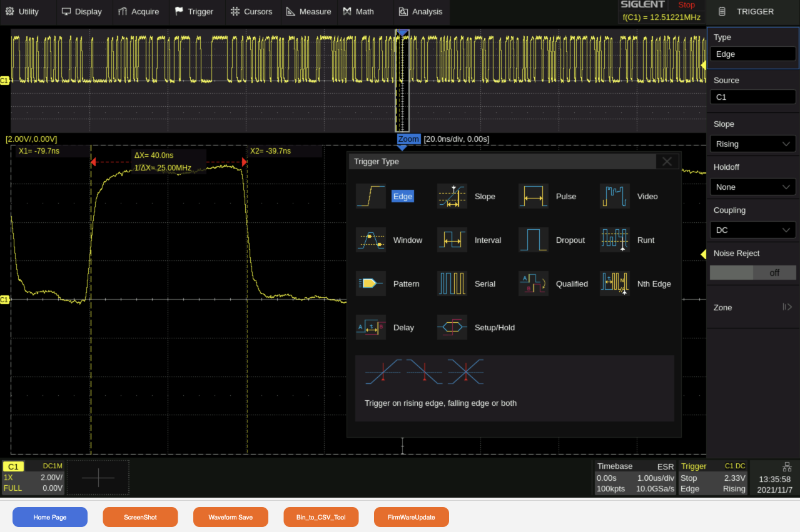Open the Holdoff None dropdown

pos(753,187)
